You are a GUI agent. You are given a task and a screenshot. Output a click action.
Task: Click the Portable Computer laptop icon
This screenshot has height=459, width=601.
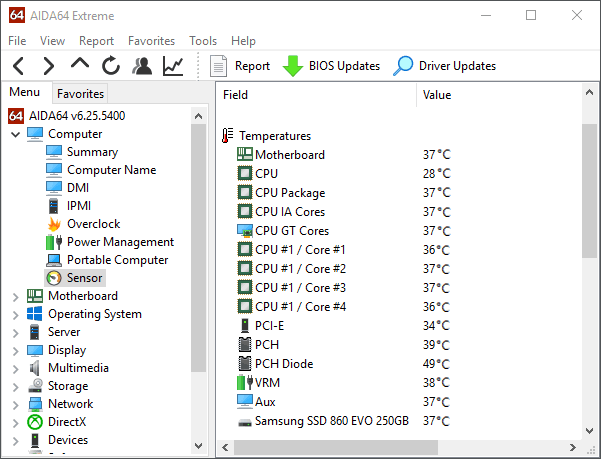tap(54, 260)
